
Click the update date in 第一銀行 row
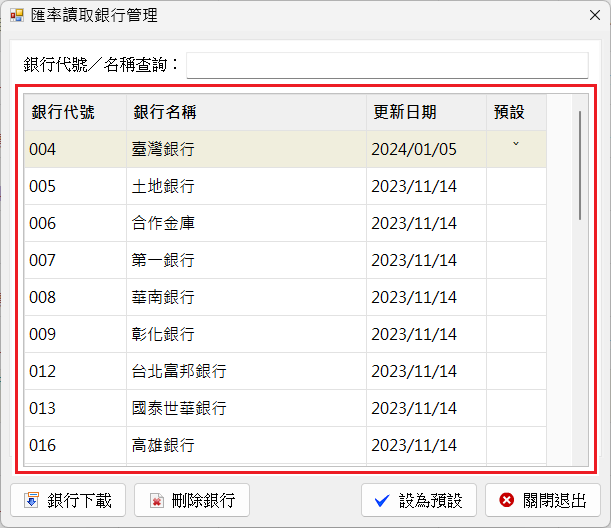coord(426,260)
